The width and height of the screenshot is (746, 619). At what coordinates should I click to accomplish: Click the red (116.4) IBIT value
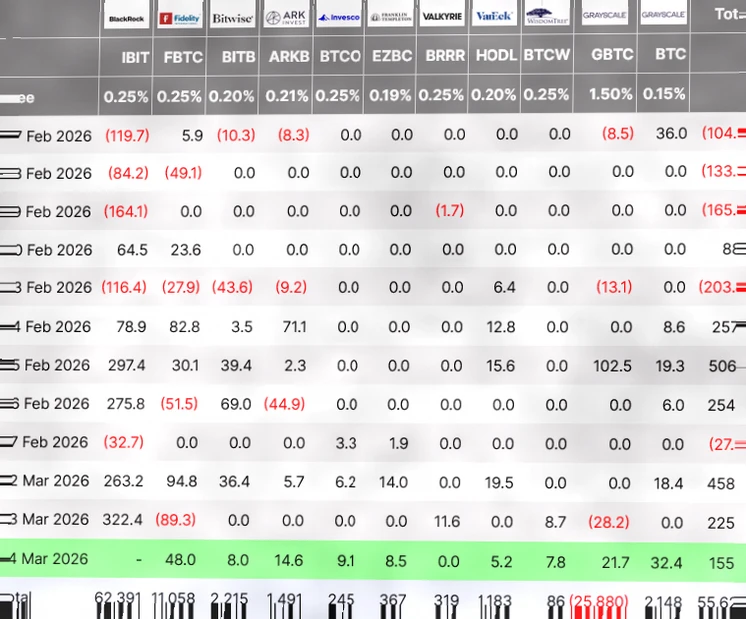[124, 287]
